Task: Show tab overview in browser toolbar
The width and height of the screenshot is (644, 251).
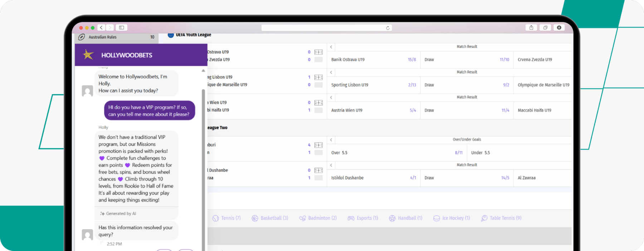Action: pos(545,28)
